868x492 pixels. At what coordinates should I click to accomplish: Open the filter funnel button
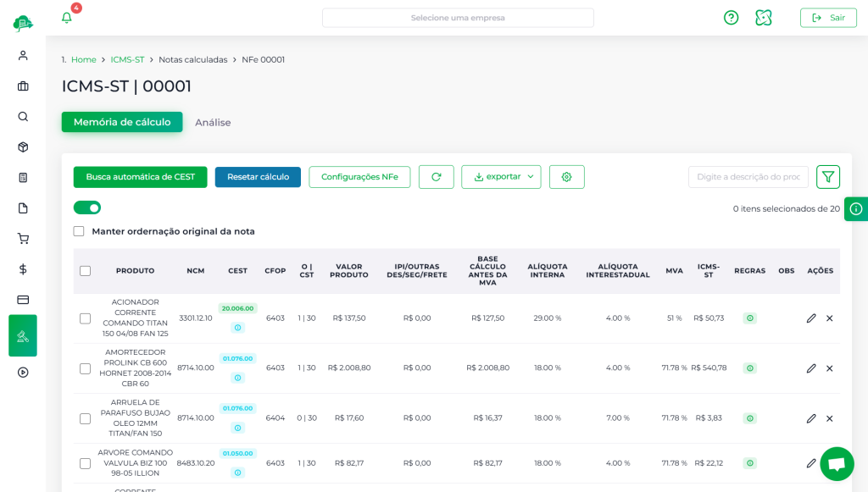coord(827,177)
